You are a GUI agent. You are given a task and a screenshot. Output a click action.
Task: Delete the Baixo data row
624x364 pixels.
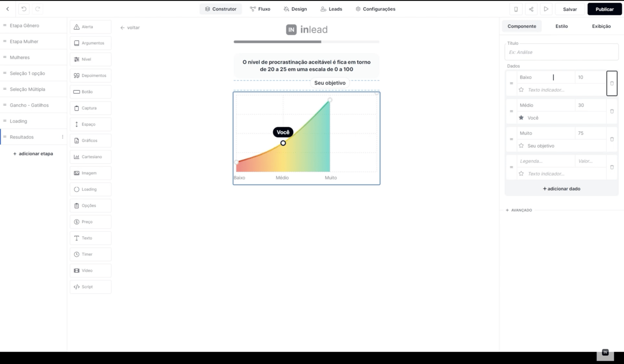pos(612,84)
